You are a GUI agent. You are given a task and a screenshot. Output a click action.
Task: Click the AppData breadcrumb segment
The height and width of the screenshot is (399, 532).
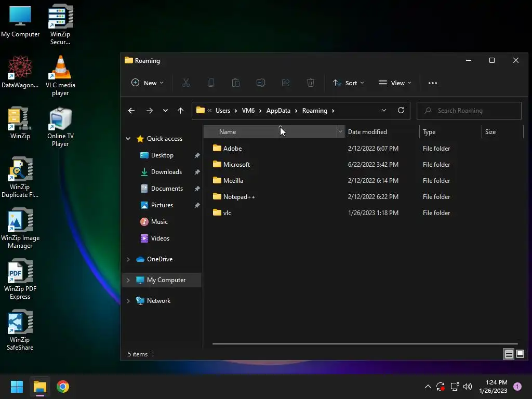[x=278, y=111]
